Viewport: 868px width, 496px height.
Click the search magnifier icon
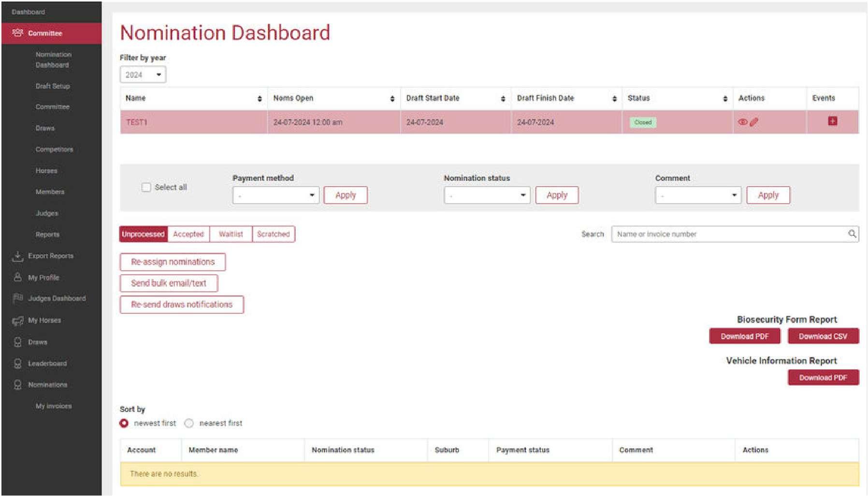[x=852, y=234]
